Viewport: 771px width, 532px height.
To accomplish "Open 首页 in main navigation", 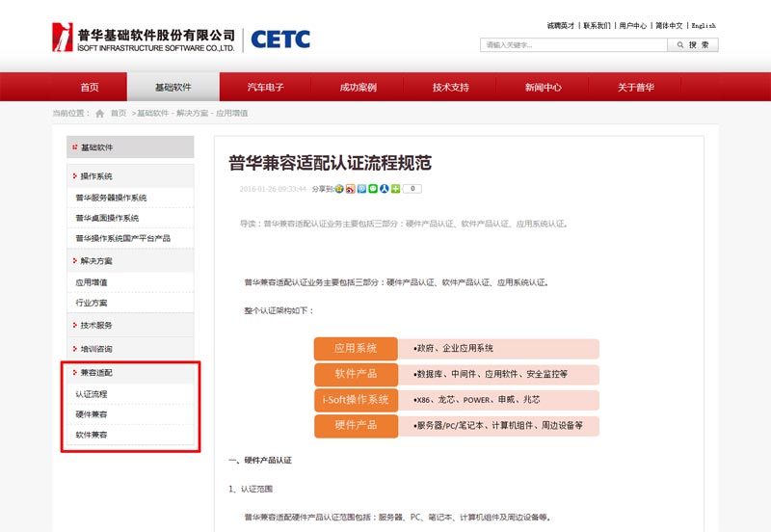I will tap(90, 87).
